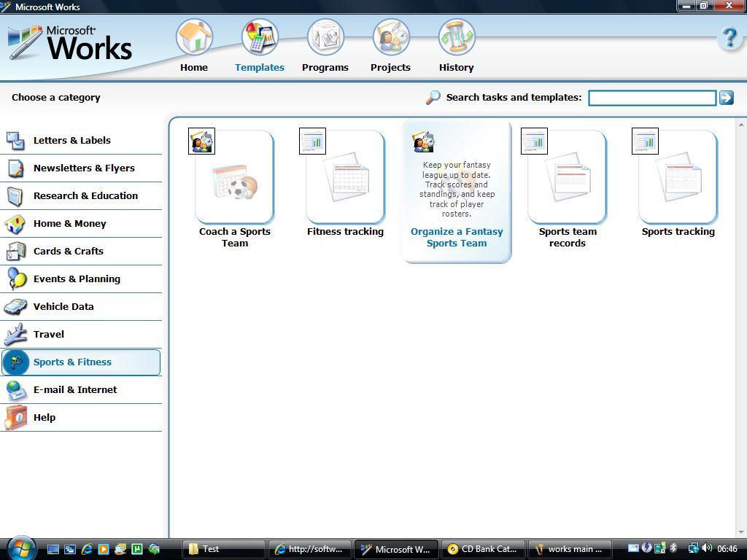The width and height of the screenshot is (747, 560).
Task: Click the taskbar clock showing 06:46
Action: [727, 549]
